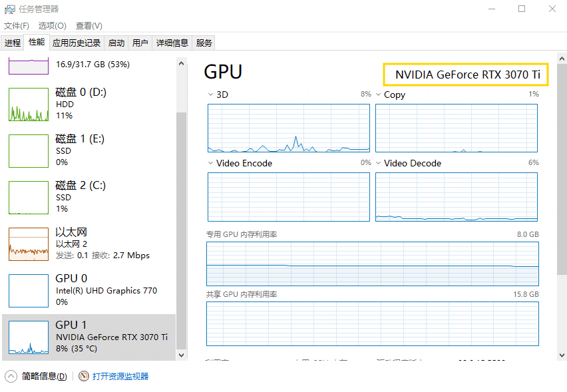Open the 服务 tab
The width and height of the screenshot is (567, 392).
(204, 43)
